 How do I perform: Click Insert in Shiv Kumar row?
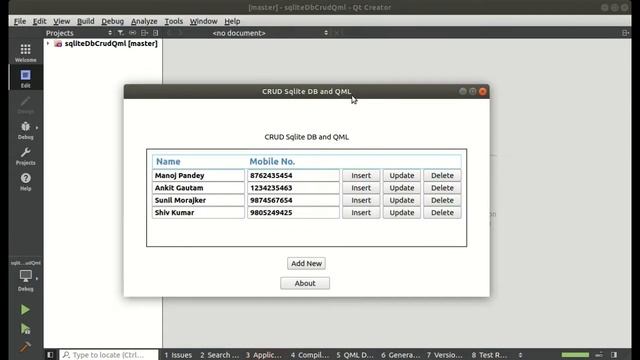(361, 212)
